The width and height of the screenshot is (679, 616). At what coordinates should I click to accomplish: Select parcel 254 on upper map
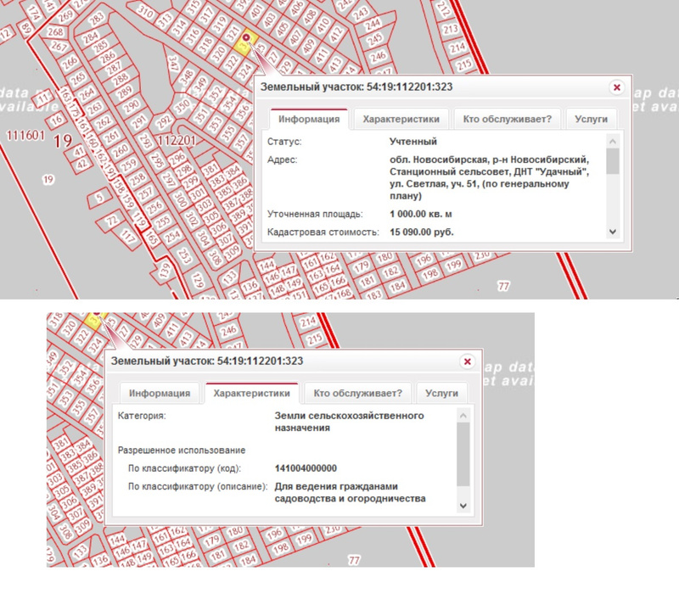click(x=172, y=237)
